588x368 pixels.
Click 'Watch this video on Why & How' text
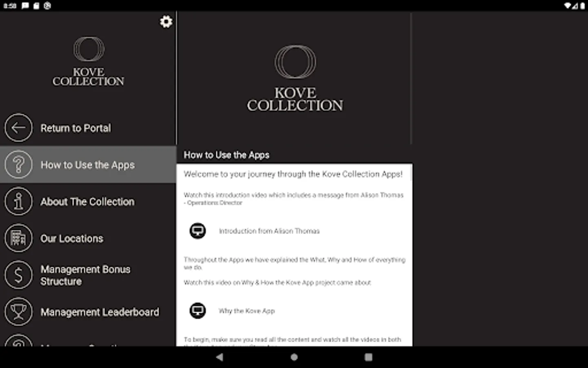277,283
